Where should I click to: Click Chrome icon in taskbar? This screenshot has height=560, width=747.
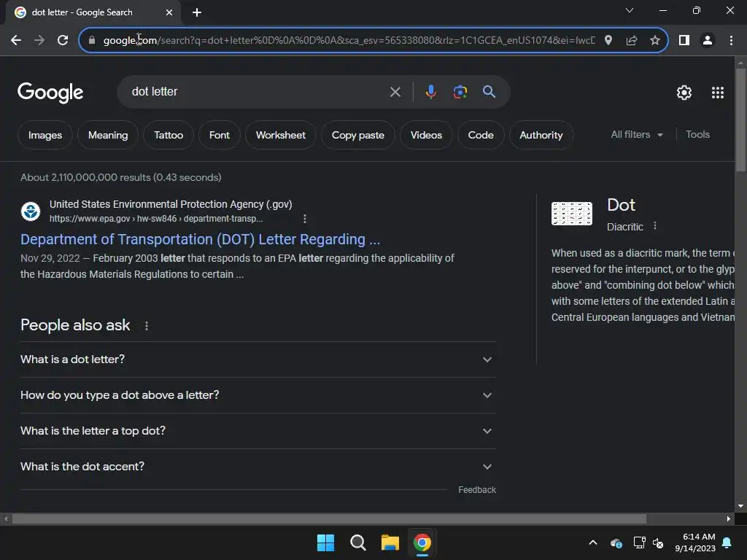click(422, 542)
